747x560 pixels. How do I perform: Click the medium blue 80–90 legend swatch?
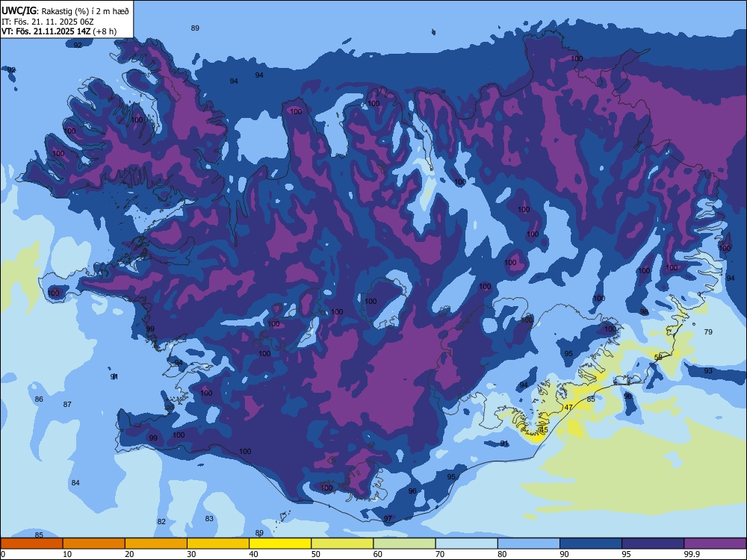tap(528, 544)
